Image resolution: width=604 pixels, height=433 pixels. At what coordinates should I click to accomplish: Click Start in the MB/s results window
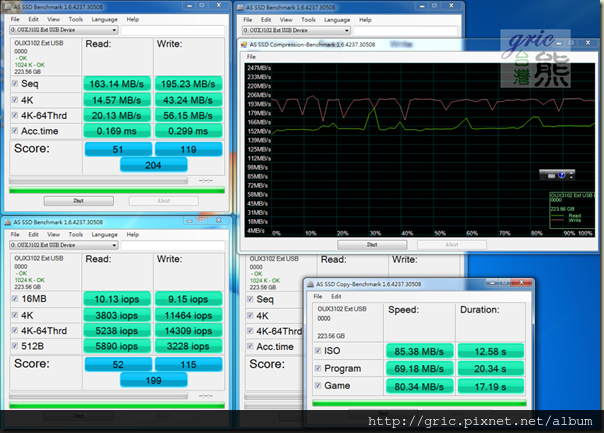click(x=79, y=201)
